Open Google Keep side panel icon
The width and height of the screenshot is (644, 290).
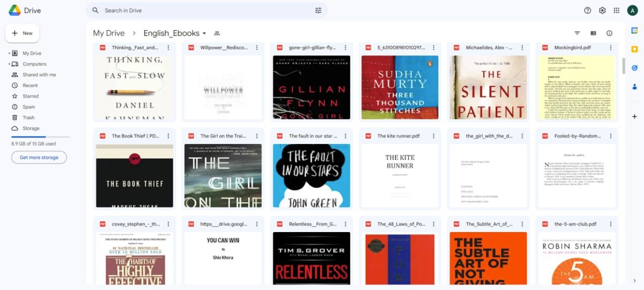point(634,49)
